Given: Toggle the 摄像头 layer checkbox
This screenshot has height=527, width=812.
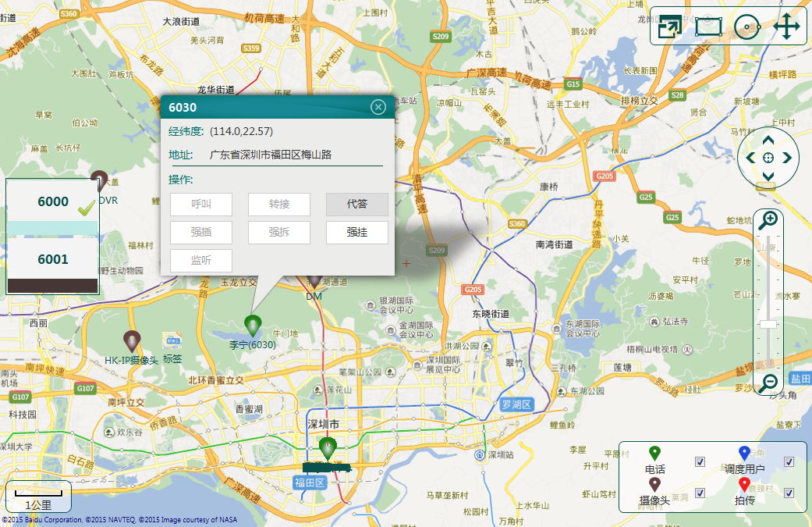Looking at the screenshot, I should (x=700, y=493).
